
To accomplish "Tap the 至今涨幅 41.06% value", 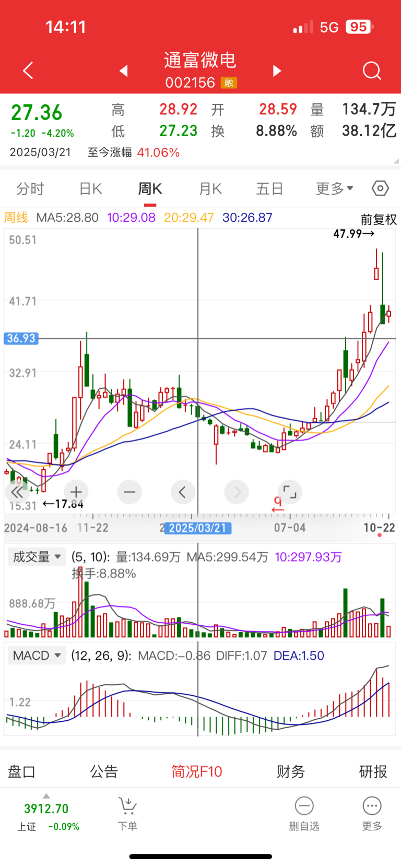I will pyautogui.click(x=158, y=152).
